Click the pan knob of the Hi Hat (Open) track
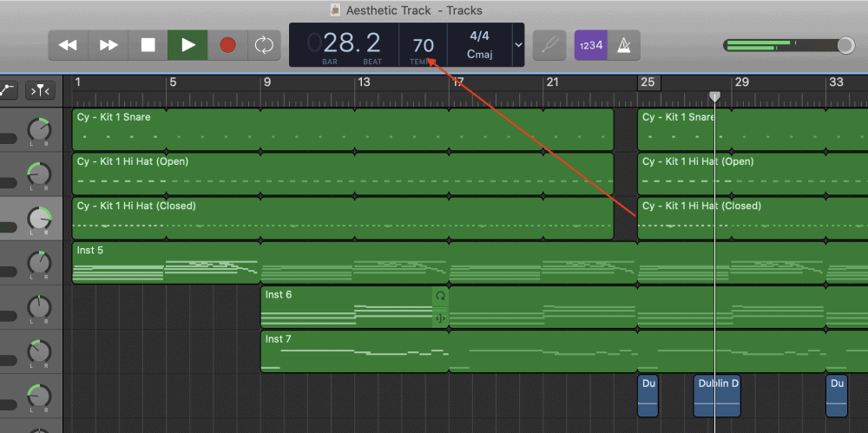Viewport: 868px width, 433px height. 39,174
